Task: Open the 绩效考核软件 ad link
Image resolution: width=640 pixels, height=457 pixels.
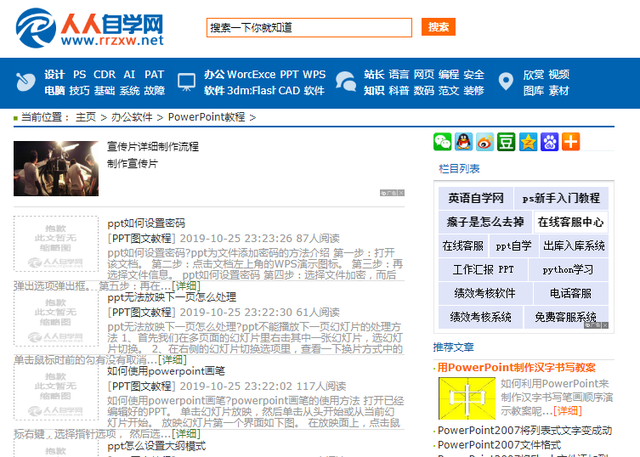Action: (485, 293)
